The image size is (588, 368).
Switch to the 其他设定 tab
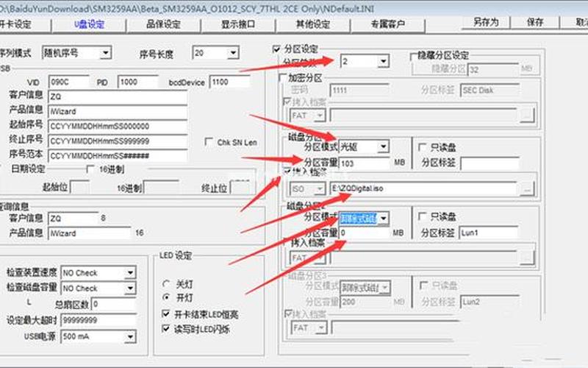[x=313, y=24]
